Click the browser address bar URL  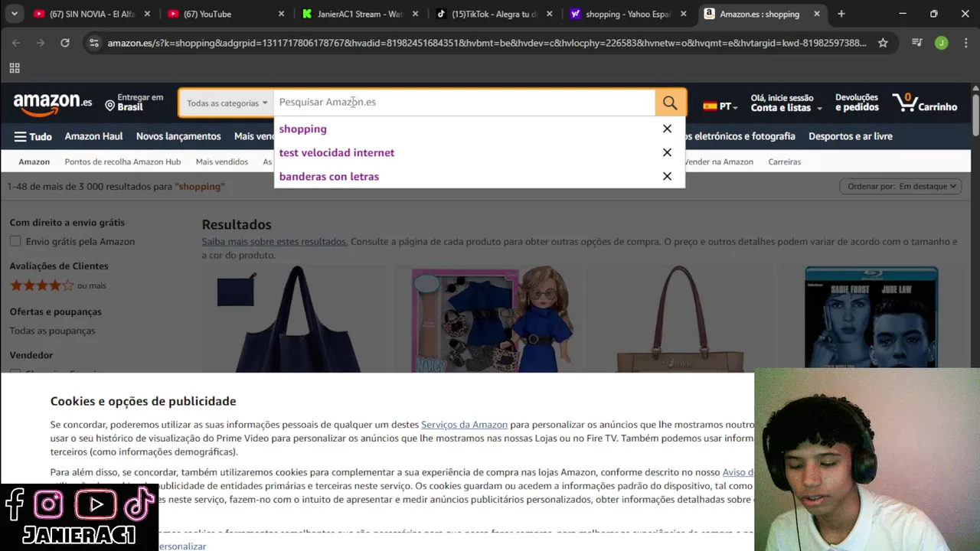487,43
